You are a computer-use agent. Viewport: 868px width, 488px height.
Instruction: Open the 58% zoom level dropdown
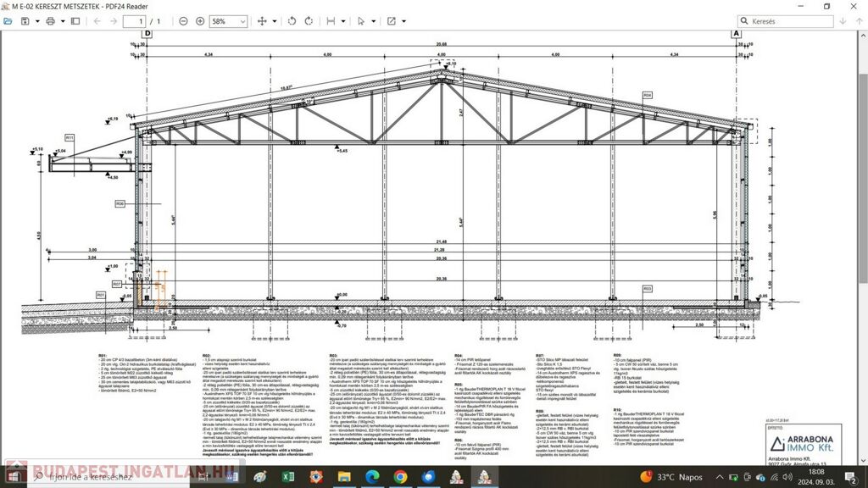(x=228, y=21)
